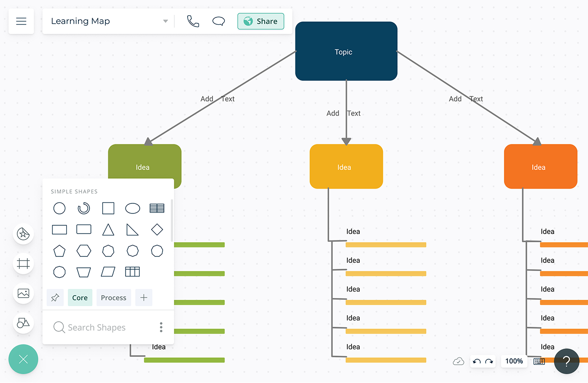
Task: Click Add Text label toward orange Idea
Action: click(x=466, y=99)
